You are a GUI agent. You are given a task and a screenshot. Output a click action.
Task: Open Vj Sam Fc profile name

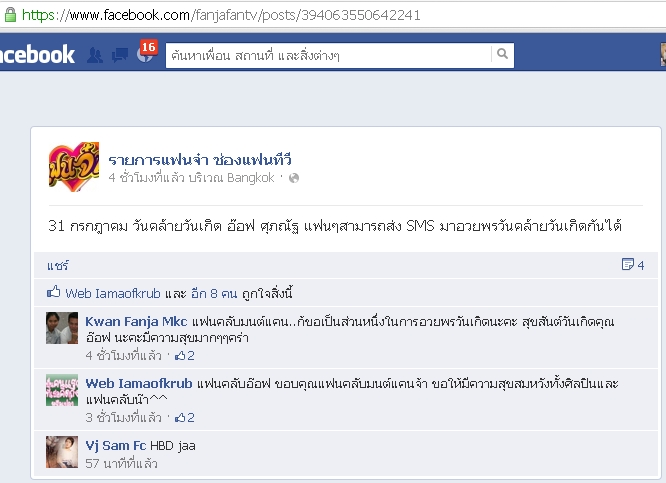point(116,446)
